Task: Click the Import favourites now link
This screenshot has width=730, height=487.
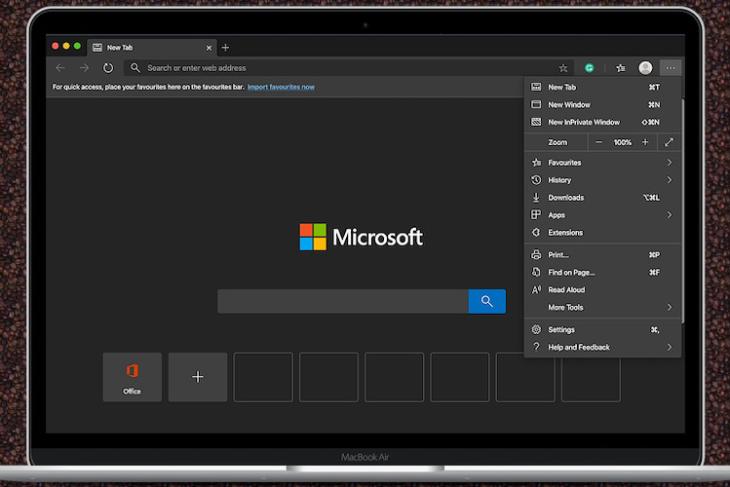Action: click(x=281, y=87)
